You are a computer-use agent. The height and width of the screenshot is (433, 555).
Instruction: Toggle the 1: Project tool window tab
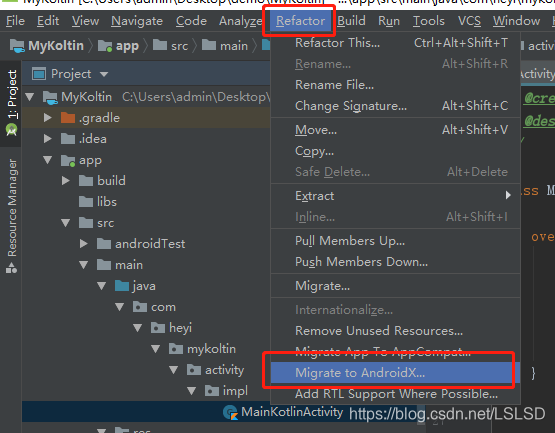(x=11, y=103)
